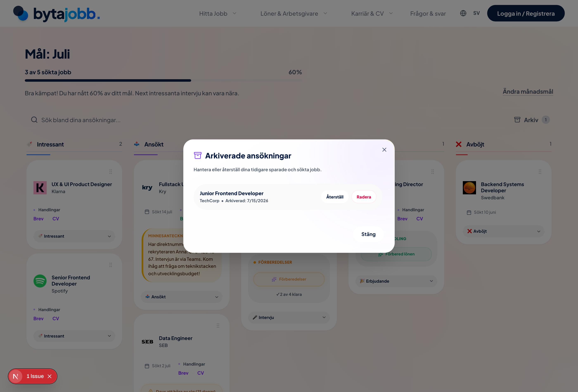The height and width of the screenshot is (392, 578).
Task: Open UX & UI Product Designer job title
Action: pos(82,184)
